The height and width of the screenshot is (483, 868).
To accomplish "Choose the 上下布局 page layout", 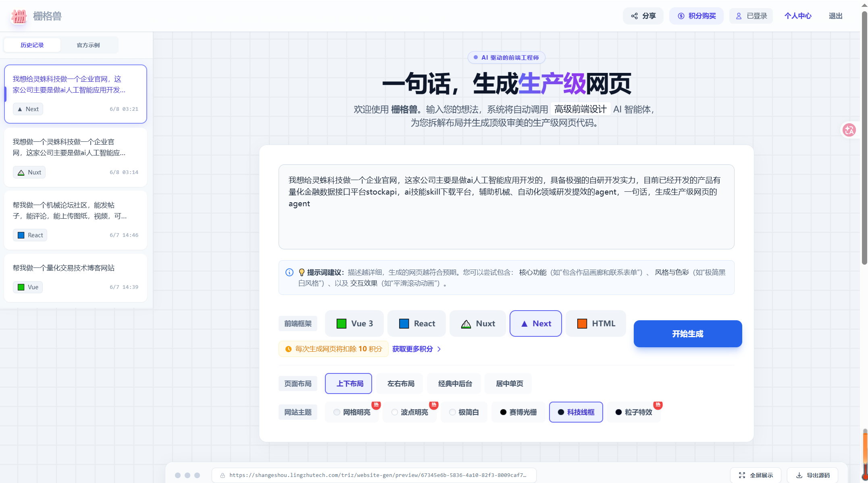I will [x=349, y=383].
